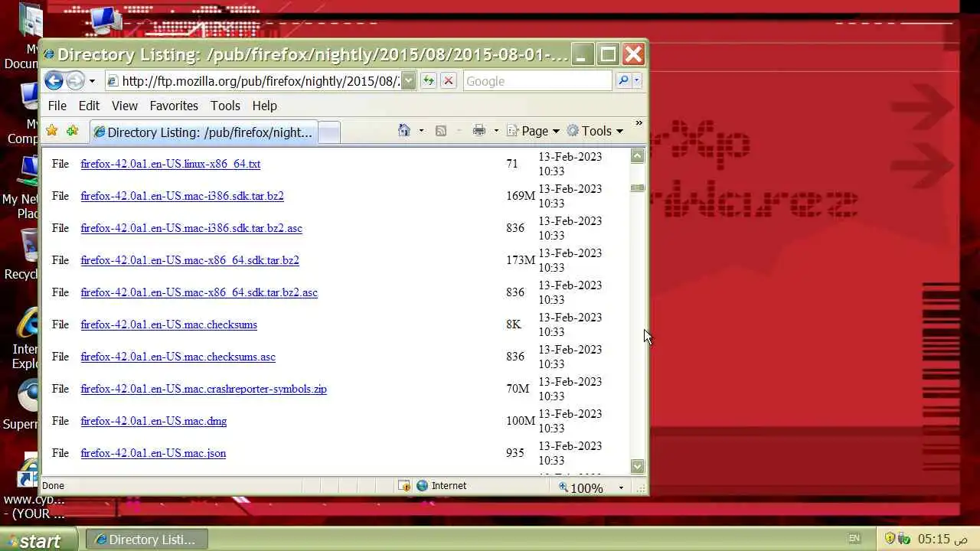Open firefox-42.0a1.en-US.mac-x86_64.sdk.tar.bz2 link
The image size is (980, 551).
190,260
